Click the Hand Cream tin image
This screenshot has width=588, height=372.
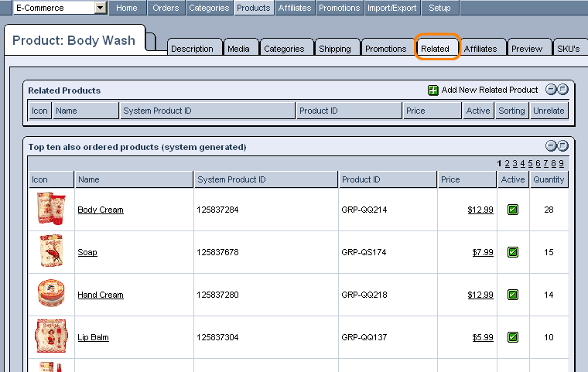[51, 295]
